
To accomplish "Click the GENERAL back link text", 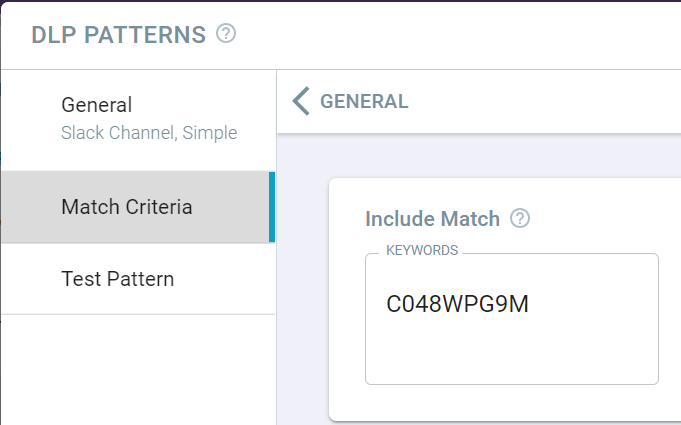I will [x=364, y=102].
